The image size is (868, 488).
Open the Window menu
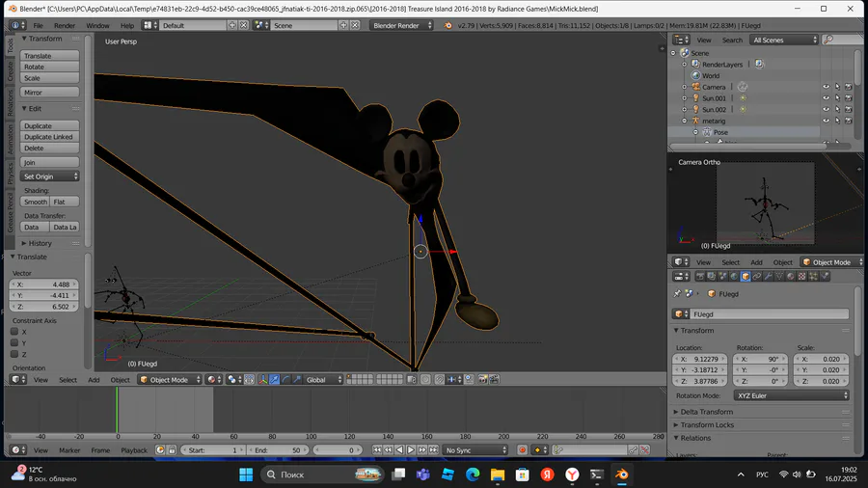[x=97, y=25]
